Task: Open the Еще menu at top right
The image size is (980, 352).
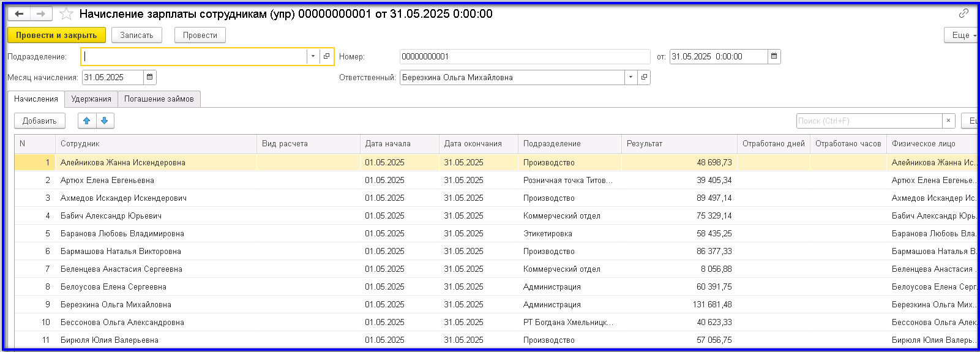Action: pos(963,35)
